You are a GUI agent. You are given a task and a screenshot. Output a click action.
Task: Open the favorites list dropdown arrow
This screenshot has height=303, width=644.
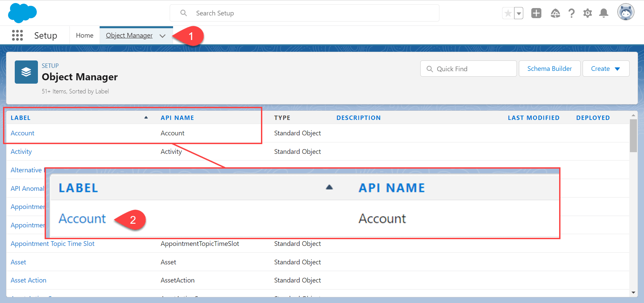pos(518,13)
